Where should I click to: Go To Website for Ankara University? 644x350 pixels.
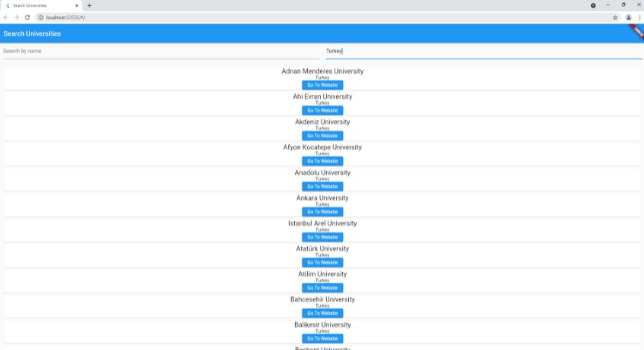click(x=322, y=212)
